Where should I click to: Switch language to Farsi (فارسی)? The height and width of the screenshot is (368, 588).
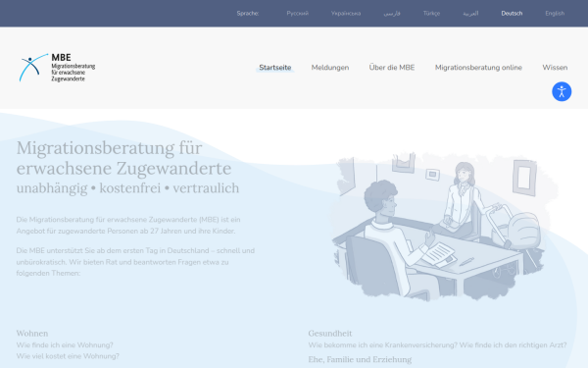click(392, 14)
